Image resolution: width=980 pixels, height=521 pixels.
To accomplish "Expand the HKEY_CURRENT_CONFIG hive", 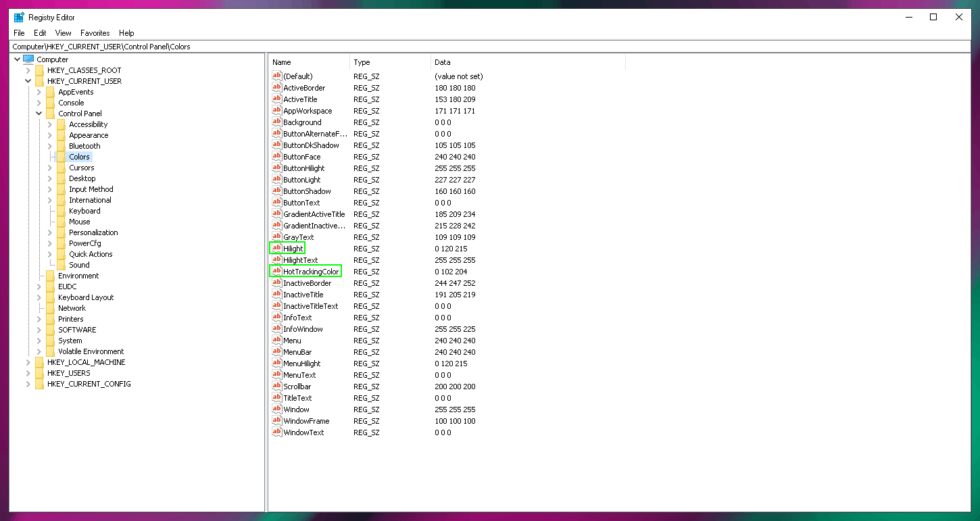I will [x=28, y=384].
